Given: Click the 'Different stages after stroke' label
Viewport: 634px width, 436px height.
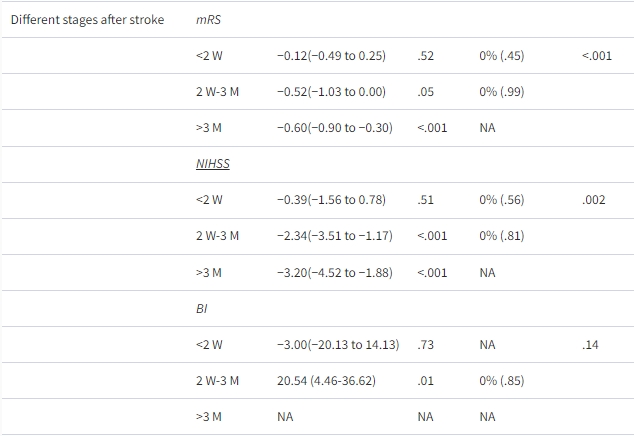Looking at the screenshot, I should pos(87,20).
